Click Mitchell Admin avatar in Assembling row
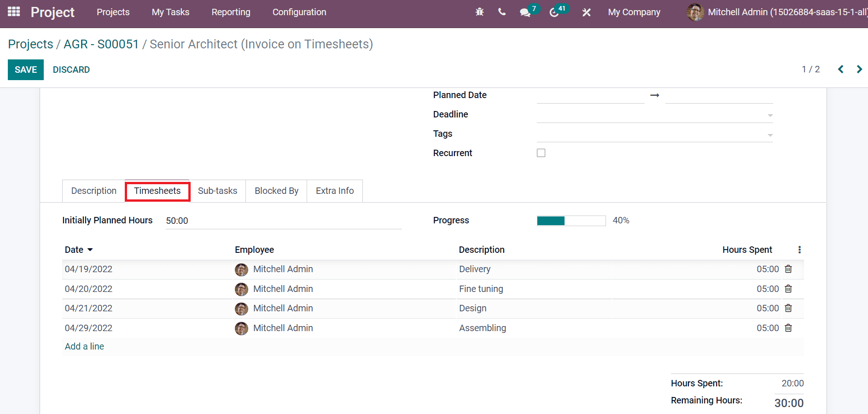 pyautogui.click(x=241, y=328)
